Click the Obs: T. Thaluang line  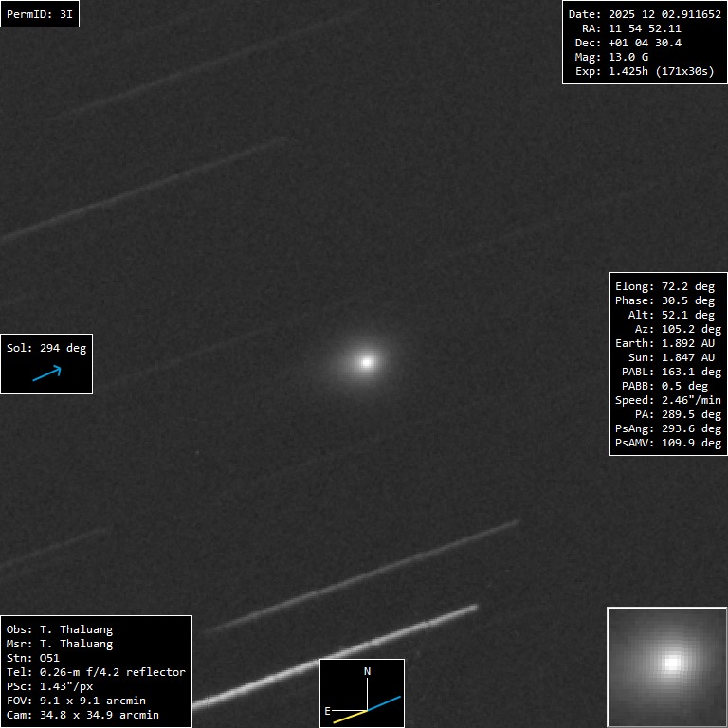60,629
